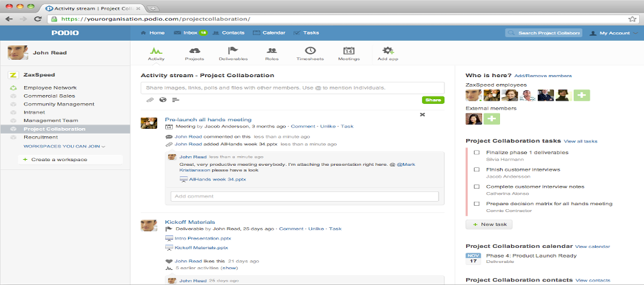
Task: Select Commercial Sales workspace
Action: (50, 96)
